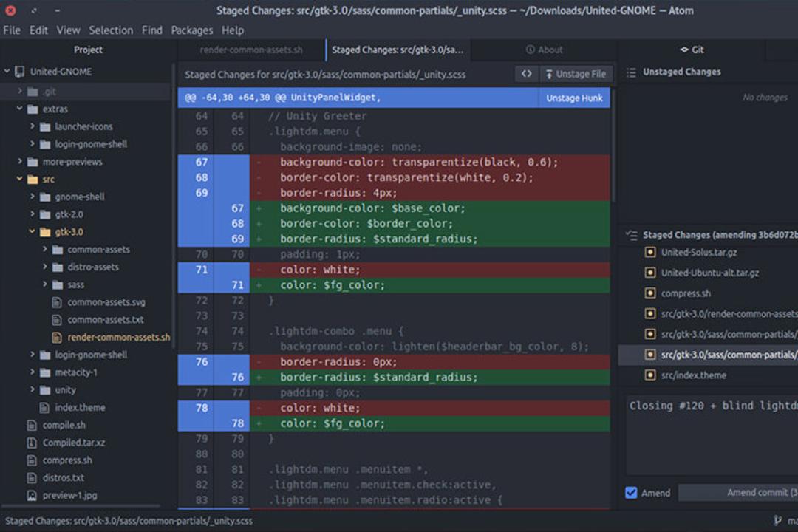Click the hunk header @@ -64,30 +64,30

pos(358,98)
